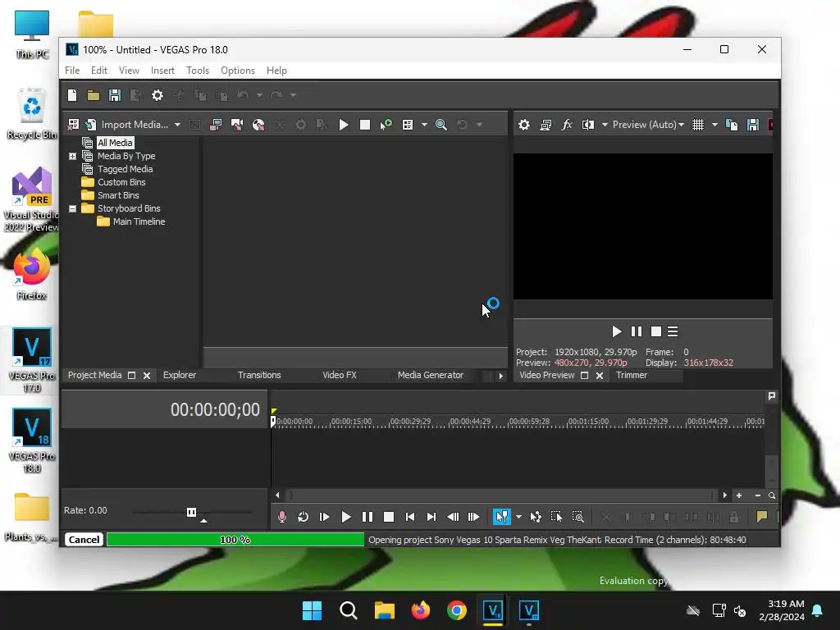The image size is (840, 630).
Task: Switch to the Video FX tab
Action: click(339, 376)
